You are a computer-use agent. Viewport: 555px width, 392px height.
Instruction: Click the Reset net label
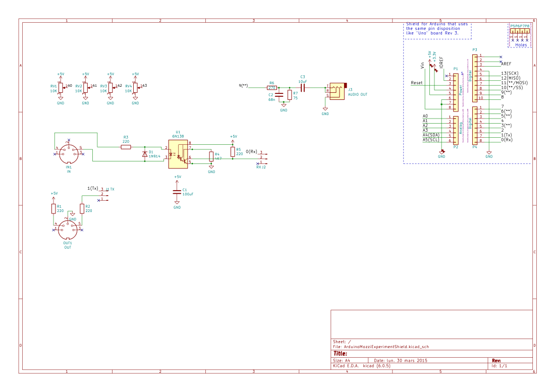pos(417,83)
